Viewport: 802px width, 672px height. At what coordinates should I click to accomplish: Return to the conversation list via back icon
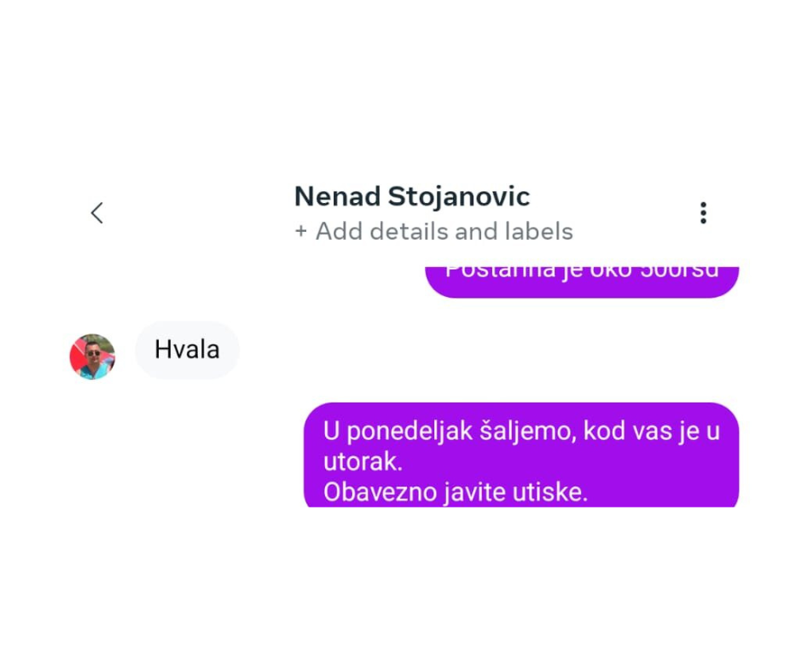pos(97,212)
